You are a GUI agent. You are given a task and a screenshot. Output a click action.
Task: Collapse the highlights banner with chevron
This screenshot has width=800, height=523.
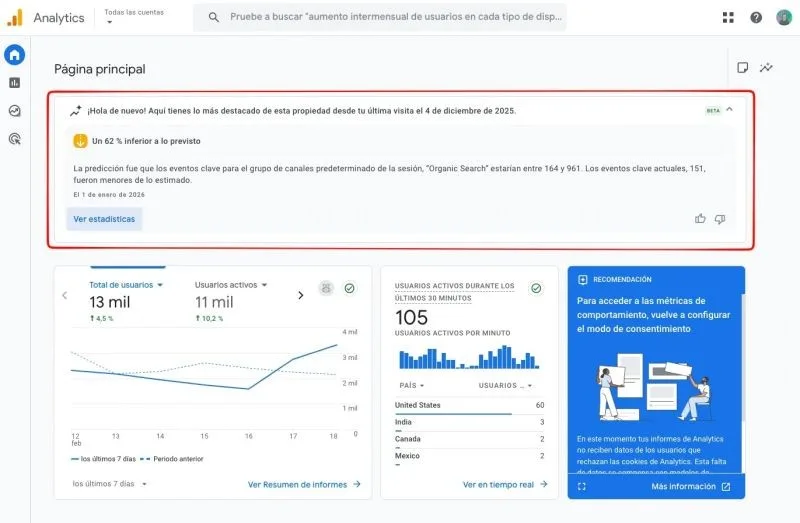(x=730, y=109)
